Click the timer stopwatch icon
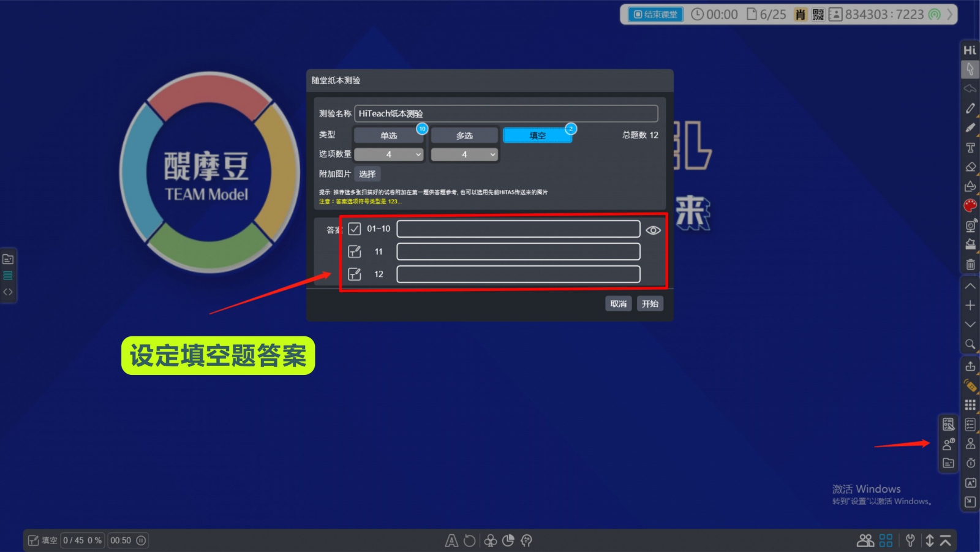This screenshot has width=980, height=552. click(970, 463)
